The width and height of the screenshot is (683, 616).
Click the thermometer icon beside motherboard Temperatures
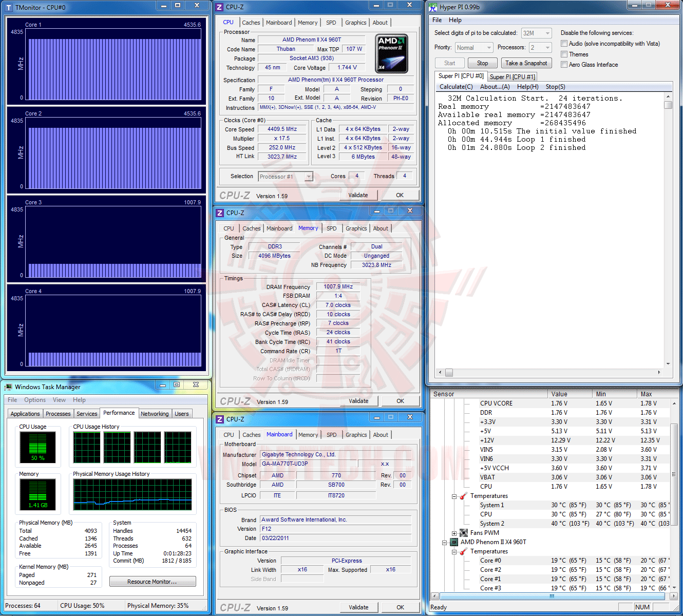(x=464, y=496)
